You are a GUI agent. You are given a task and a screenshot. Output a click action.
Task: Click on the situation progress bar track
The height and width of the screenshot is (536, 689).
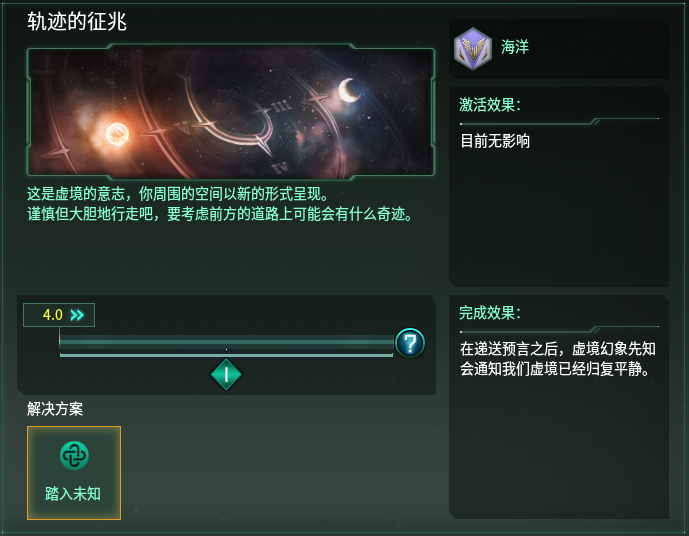tap(226, 345)
